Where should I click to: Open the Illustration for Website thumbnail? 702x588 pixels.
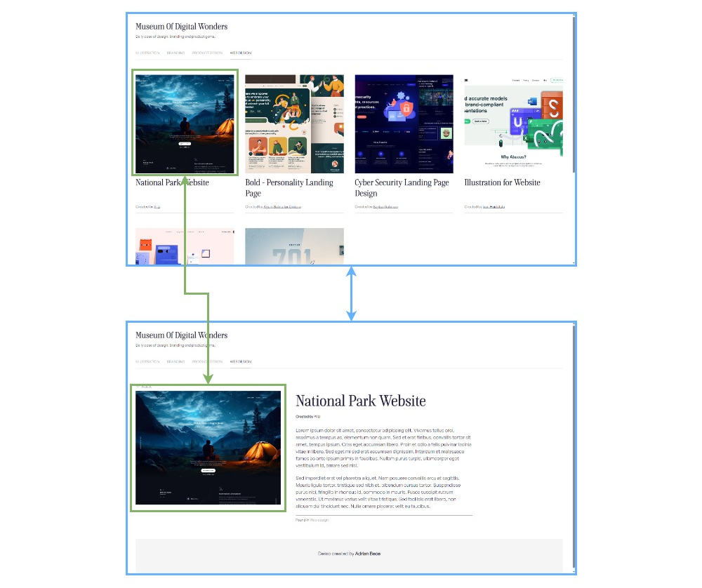pyautogui.click(x=513, y=124)
